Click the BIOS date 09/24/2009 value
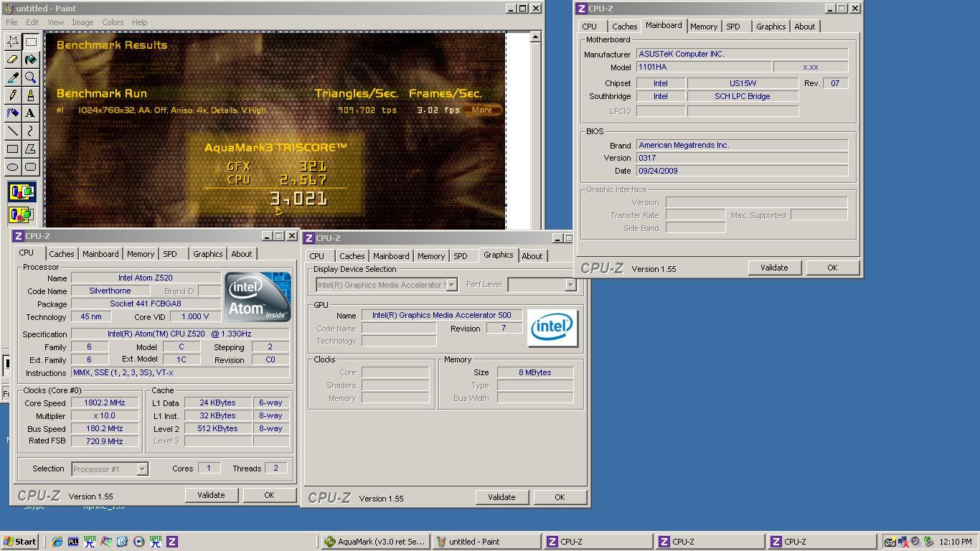980x551 pixels. tap(742, 171)
